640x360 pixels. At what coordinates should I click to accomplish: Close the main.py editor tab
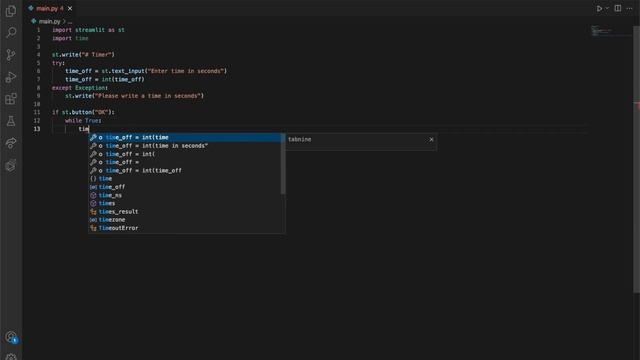70,8
